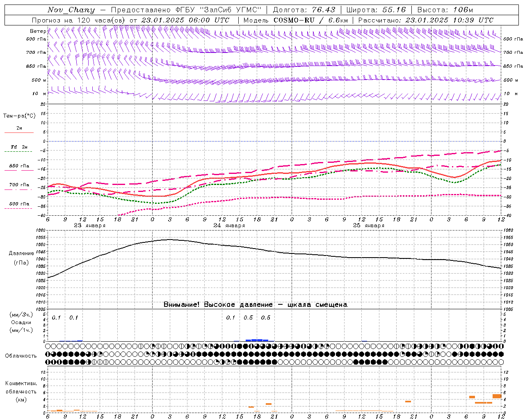This screenshot has width=525, height=420.
Task: Click the pink dotted legend line under 500 гПа
Action: pos(19,208)
